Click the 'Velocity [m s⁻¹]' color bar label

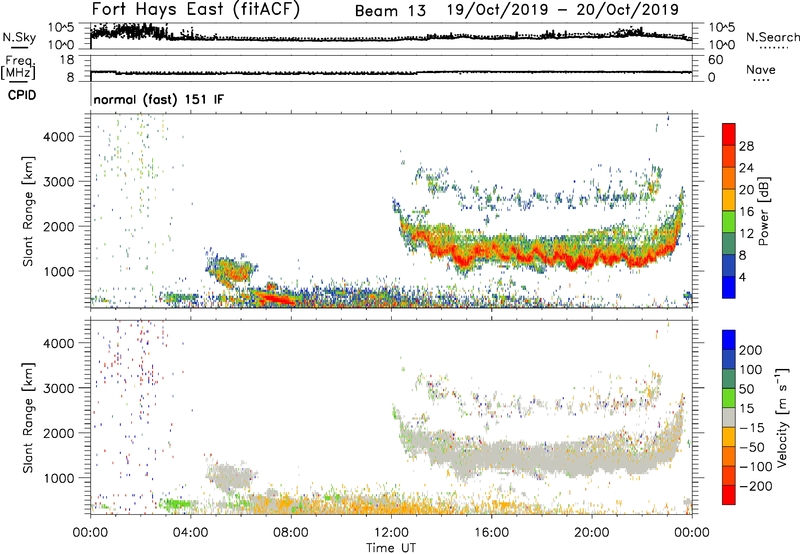[x=782, y=417]
